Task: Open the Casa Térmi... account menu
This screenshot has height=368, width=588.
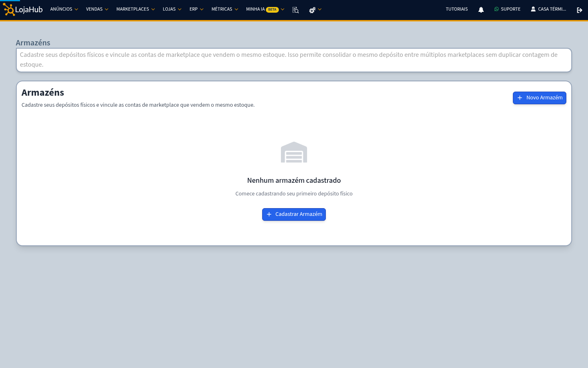Action: coord(548,9)
